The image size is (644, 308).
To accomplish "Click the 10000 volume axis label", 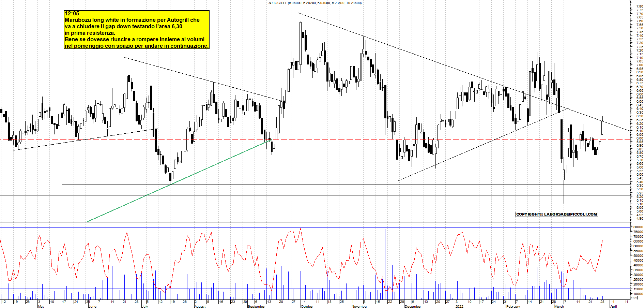I will click(638, 294).
